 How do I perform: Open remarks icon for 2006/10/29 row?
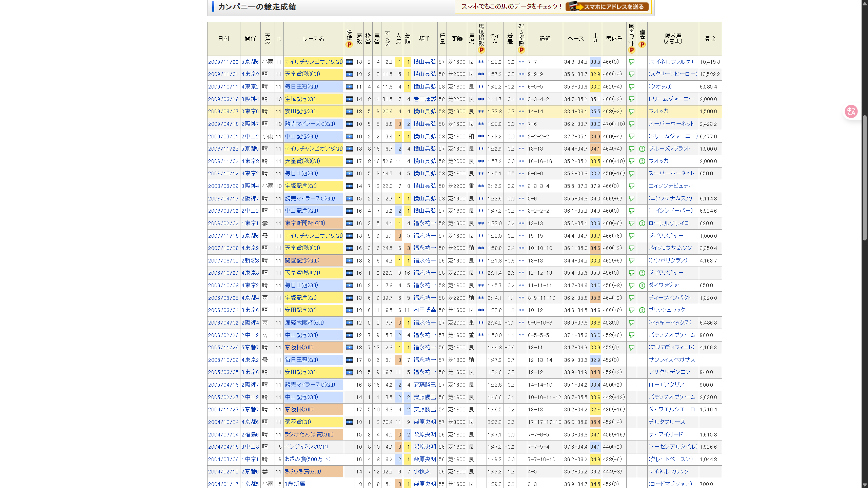[642, 273]
